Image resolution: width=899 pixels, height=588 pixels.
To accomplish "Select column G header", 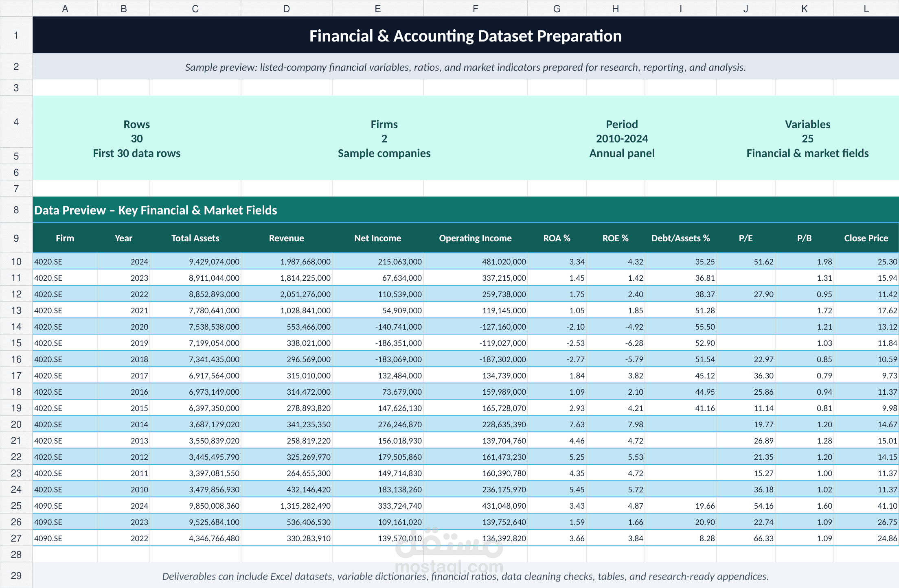I will tap(557, 9).
